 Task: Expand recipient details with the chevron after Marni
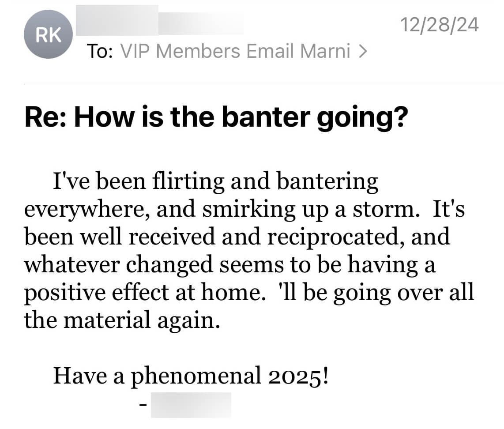coord(363,51)
